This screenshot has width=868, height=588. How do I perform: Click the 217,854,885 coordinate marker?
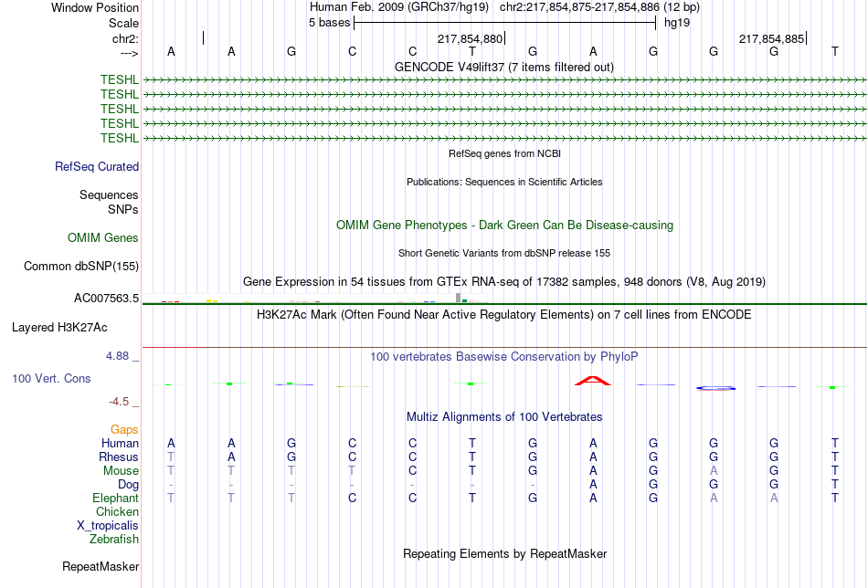tap(771, 38)
